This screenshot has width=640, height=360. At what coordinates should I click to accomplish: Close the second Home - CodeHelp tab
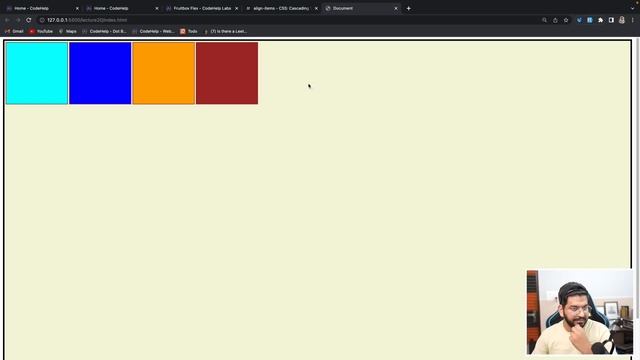pyautogui.click(x=157, y=8)
